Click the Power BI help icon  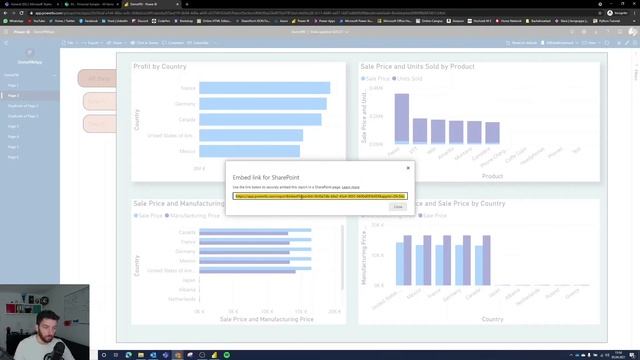point(608,32)
